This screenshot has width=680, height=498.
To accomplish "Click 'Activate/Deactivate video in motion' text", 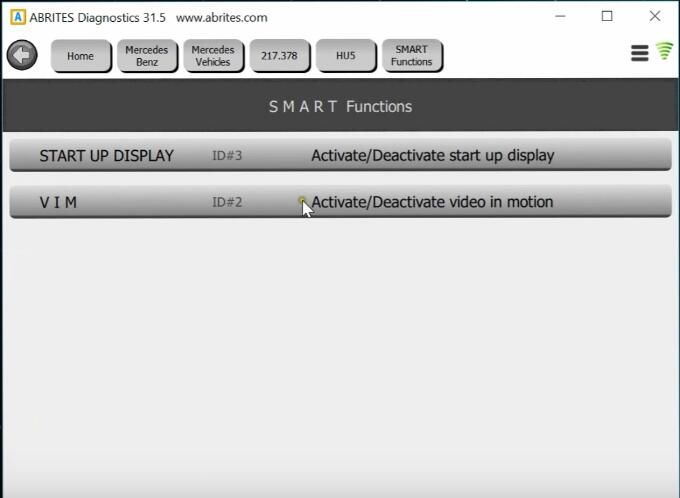I will 432,202.
